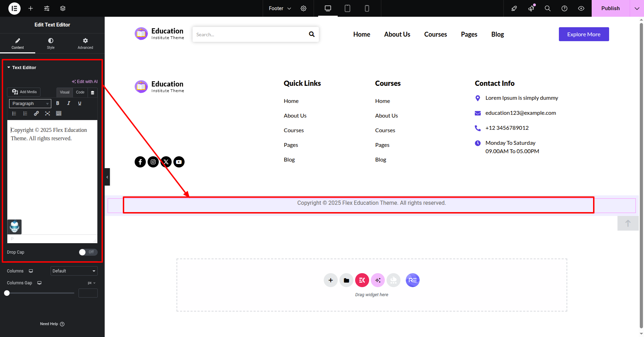Click the Columns Gap value field
This screenshot has height=337, width=644.
coord(88,293)
